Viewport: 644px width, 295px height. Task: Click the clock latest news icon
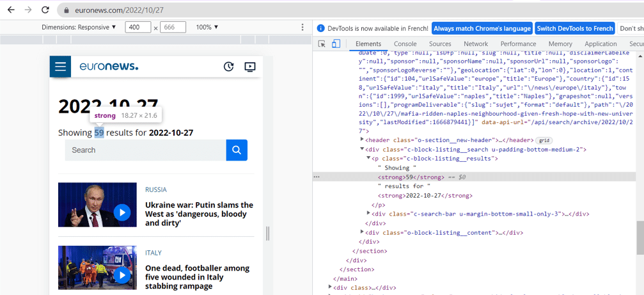click(x=229, y=67)
